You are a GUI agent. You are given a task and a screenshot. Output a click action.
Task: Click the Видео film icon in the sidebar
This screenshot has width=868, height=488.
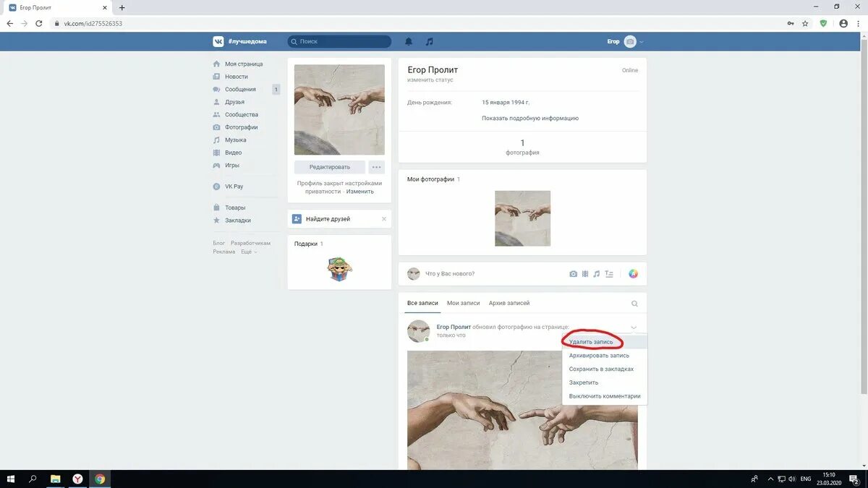pos(216,153)
